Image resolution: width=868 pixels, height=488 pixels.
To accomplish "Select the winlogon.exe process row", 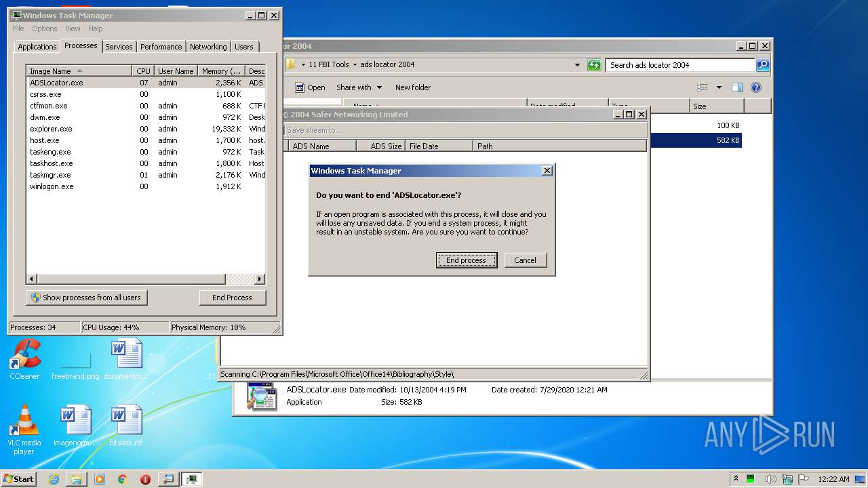I will (x=146, y=186).
